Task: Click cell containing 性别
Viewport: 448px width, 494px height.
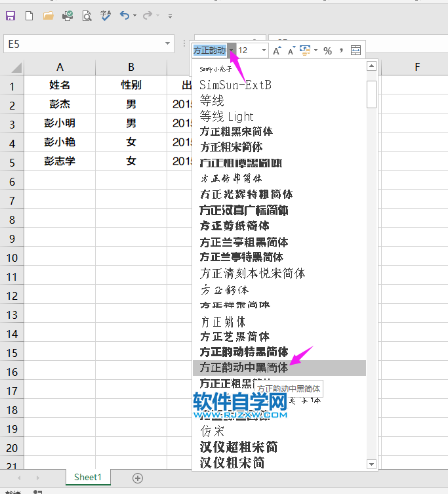Action: [x=131, y=85]
